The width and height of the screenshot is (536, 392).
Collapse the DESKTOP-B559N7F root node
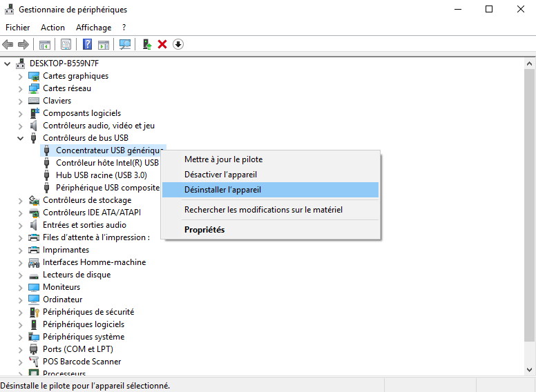(x=8, y=63)
